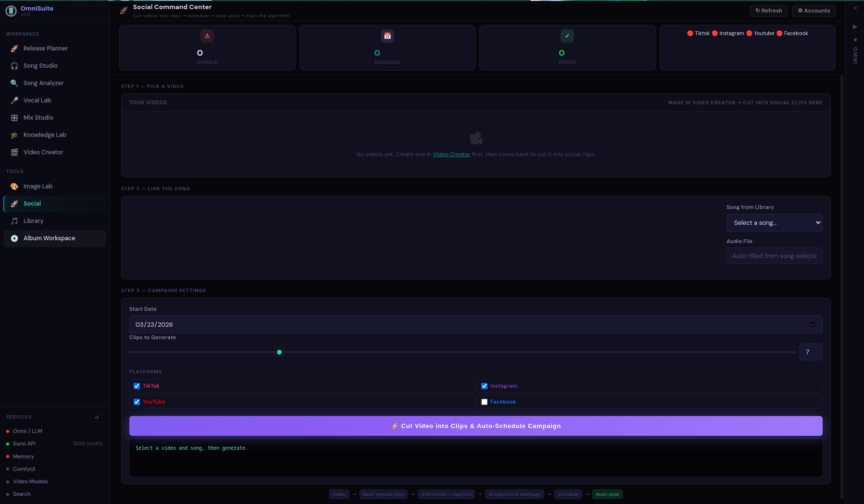Uncheck the Instagram platform option
The height and width of the screenshot is (504, 864).
(x=485, y=386)
